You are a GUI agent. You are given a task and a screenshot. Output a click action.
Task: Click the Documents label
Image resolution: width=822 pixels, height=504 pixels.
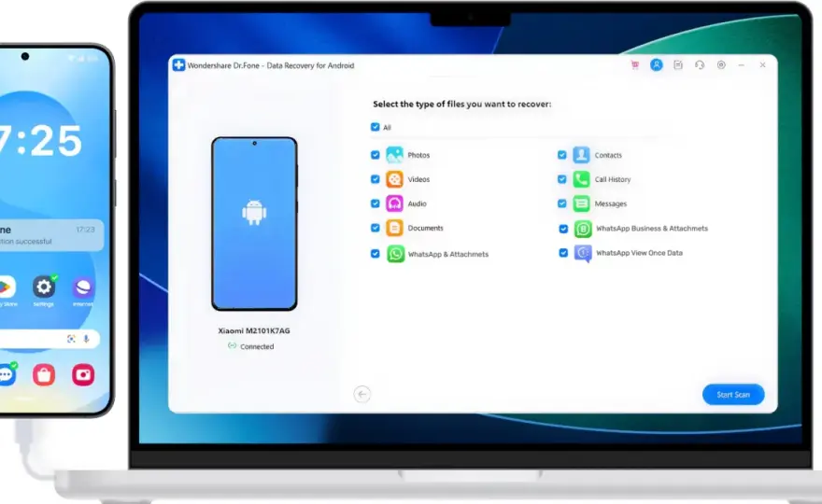click(x=425, y=228)
